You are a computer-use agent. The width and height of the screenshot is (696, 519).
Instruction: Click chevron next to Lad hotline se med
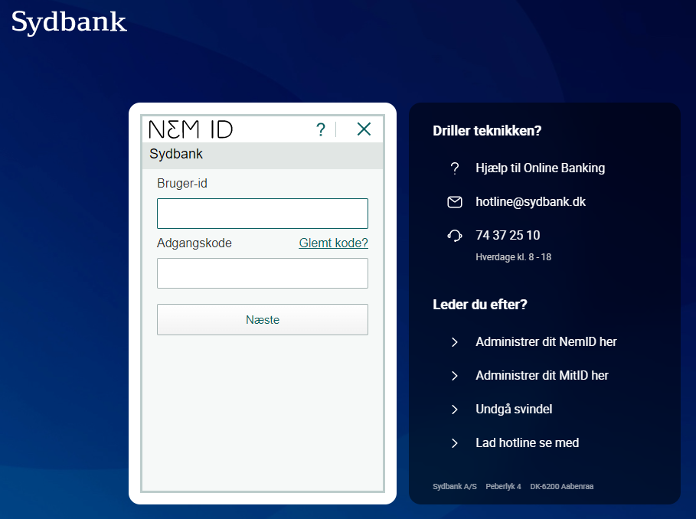tap(454, 443)
